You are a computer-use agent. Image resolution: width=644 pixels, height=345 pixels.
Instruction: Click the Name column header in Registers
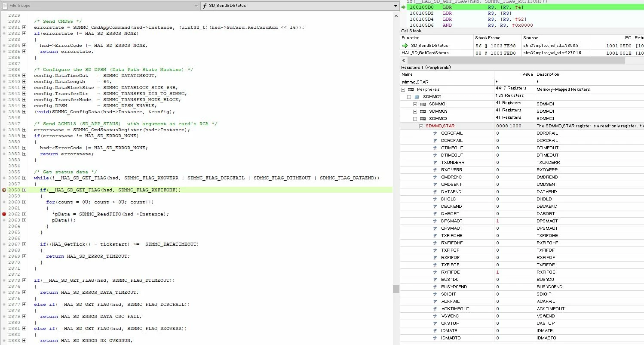point(447,74)
